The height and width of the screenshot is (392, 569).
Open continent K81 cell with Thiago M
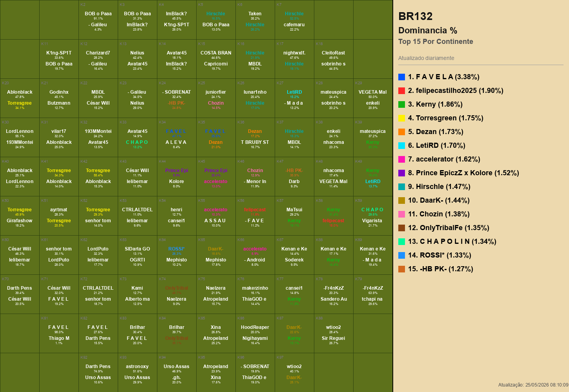pyautogui.click(x=59, y=333)
